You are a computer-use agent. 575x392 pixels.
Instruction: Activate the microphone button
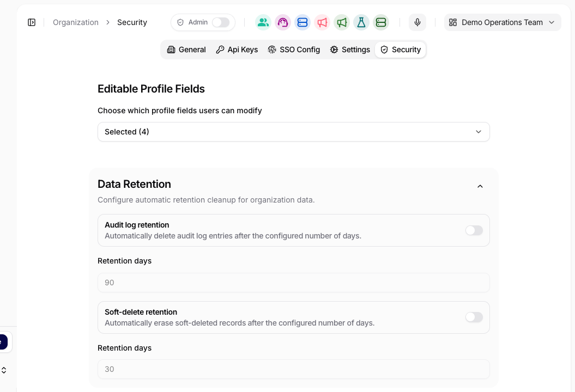[417, 22]
